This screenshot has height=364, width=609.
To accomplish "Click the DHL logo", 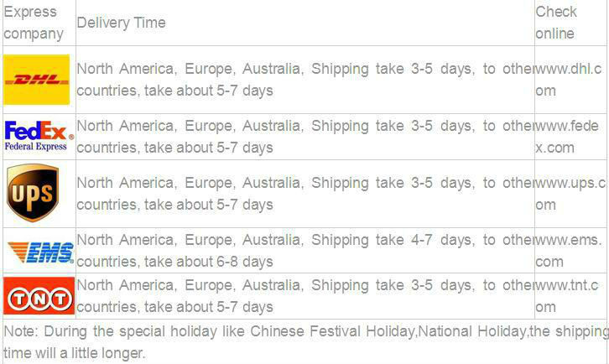I will (x=37, y=80).
